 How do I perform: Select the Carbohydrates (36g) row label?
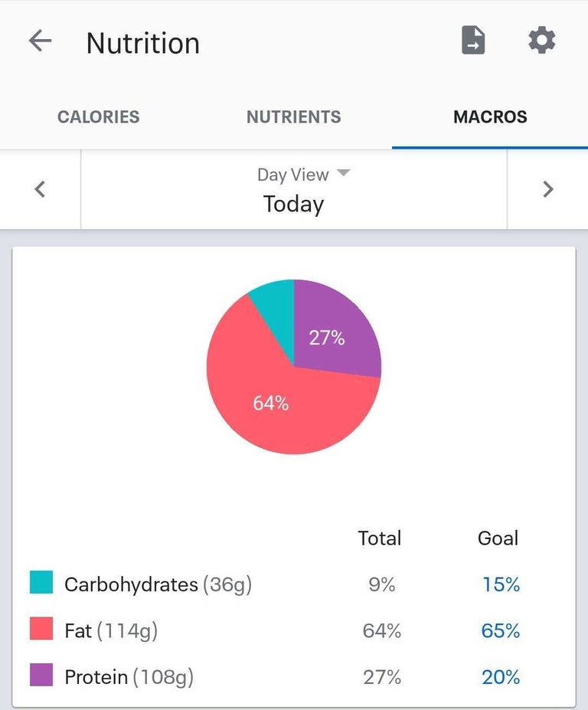click(x=158, y=584)
